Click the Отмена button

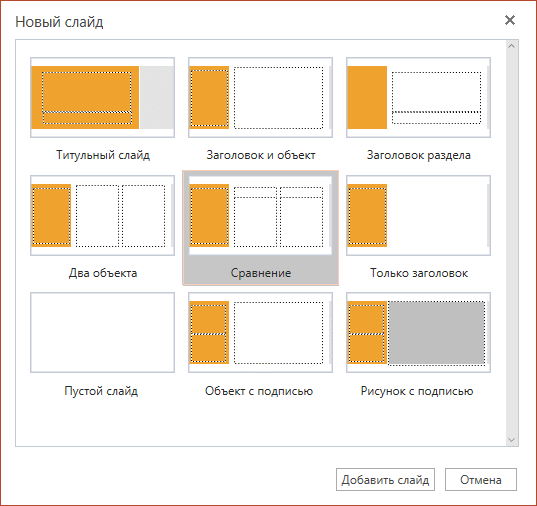coord(481,480)
